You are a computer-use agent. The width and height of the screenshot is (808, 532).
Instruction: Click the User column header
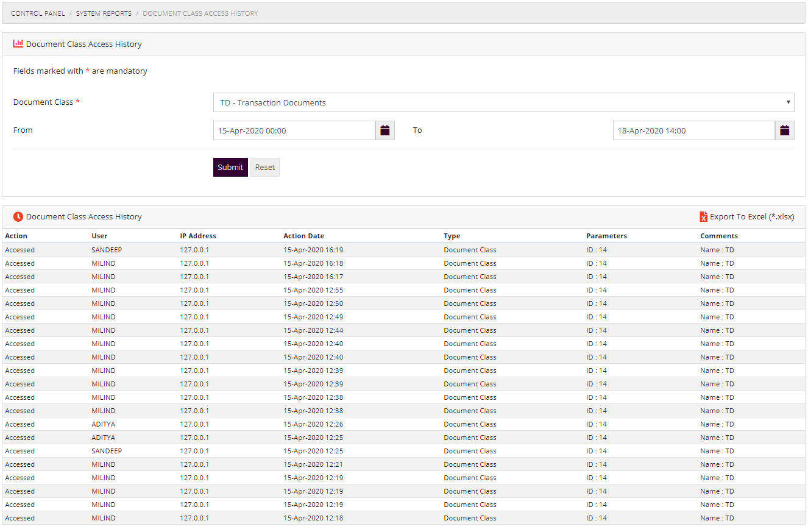pyautogui.click(x=99, y=236)
